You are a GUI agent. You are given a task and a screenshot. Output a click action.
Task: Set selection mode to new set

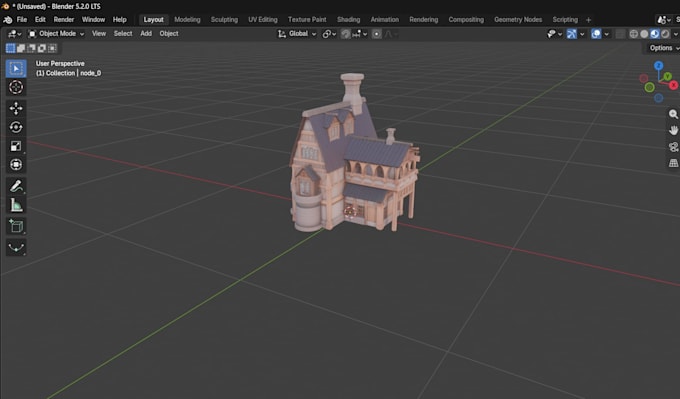10,48
